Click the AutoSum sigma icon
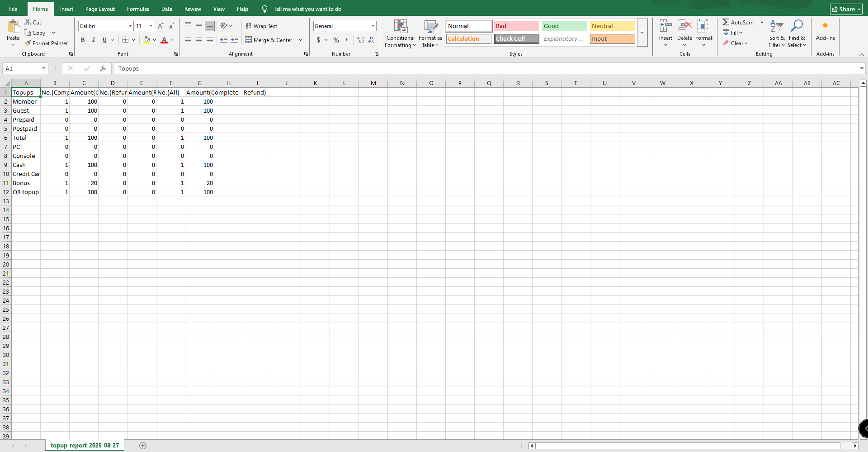The image size is (868, 452). pyautogui.click(x=726, y=22)
